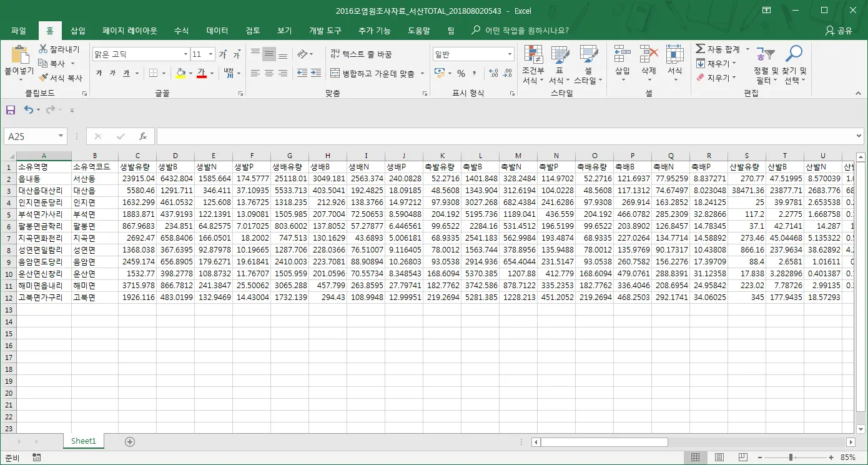Switch to the Insert (삽입) tab
The width and height of the screenshot is (868, 465).
point(78,31)
